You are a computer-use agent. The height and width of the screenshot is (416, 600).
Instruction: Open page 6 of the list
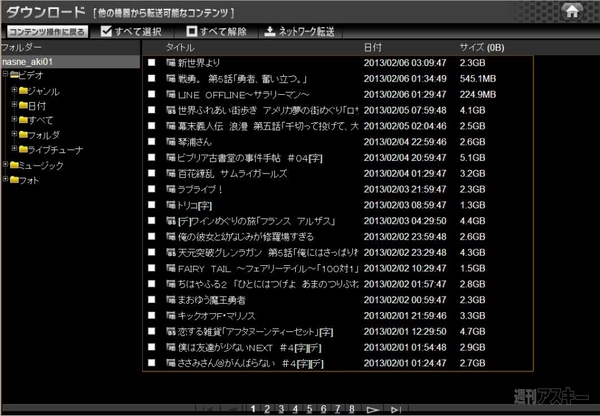tap(323, 409)
